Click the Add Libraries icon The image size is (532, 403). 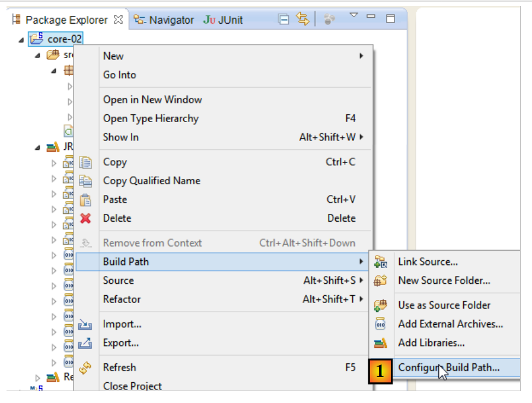(x=381, y=343)
